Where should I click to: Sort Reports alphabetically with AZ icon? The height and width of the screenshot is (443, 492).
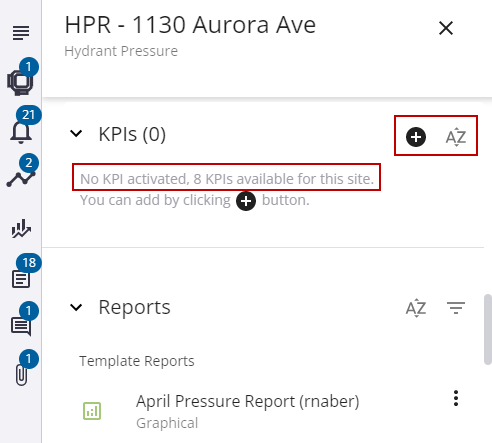pyautogui.click(x=416, y=308)
